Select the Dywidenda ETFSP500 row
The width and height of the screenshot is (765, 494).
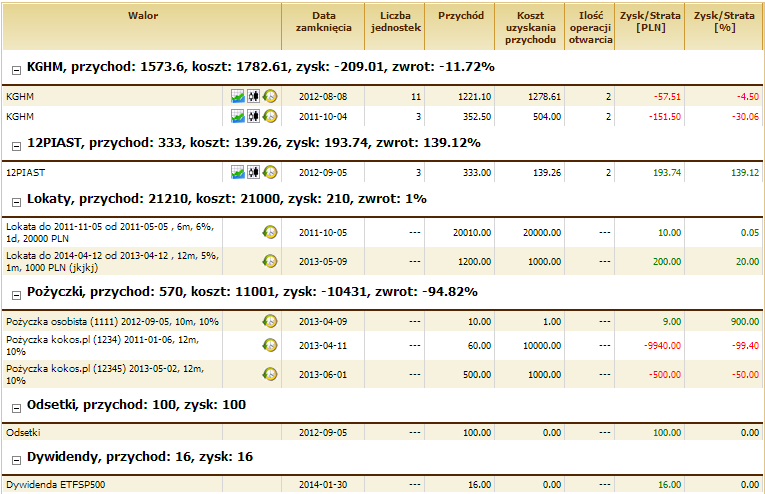pyautogui.click(x=382, y=485)
